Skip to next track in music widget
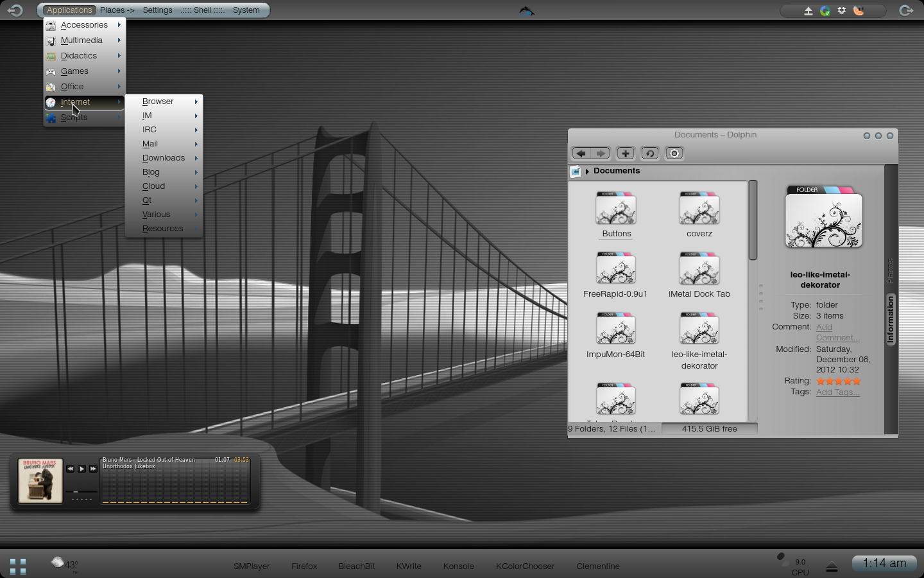 94,469
